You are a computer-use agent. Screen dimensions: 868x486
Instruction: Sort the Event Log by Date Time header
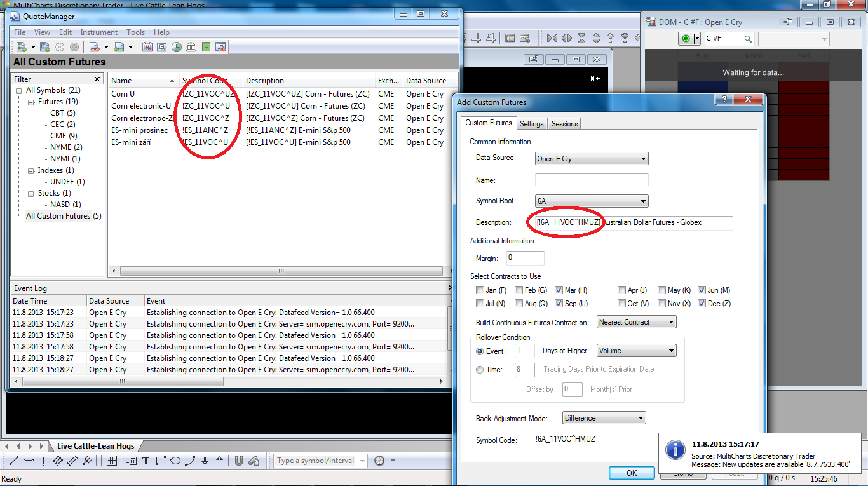point(48,301)
